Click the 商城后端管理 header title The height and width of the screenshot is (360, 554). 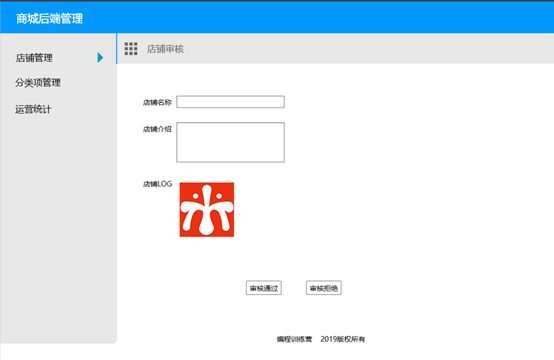(49, 18)
